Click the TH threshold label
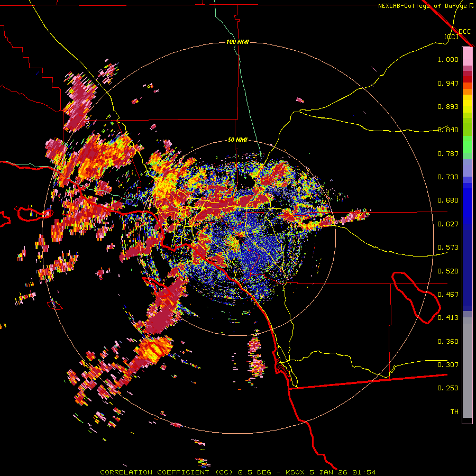 (454, 412)
